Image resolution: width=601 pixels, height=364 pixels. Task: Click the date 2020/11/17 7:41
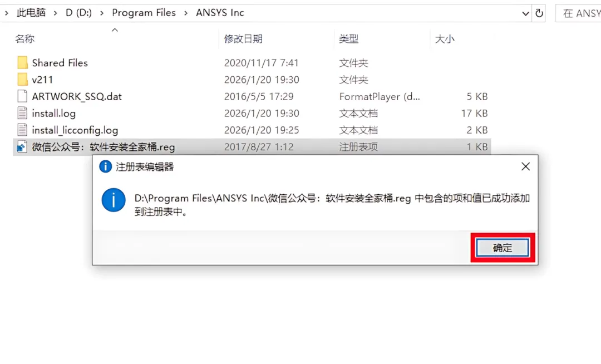(x=262, y=63)
